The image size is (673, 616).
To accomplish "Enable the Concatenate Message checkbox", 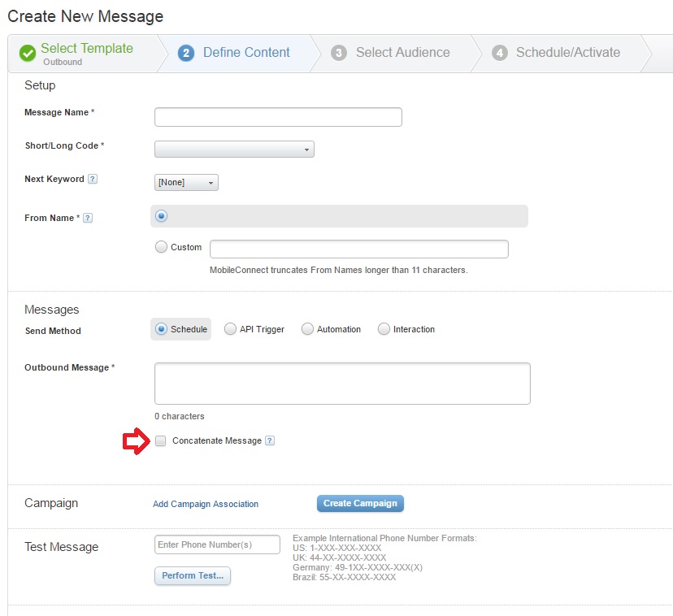I will tap(161, 440).
